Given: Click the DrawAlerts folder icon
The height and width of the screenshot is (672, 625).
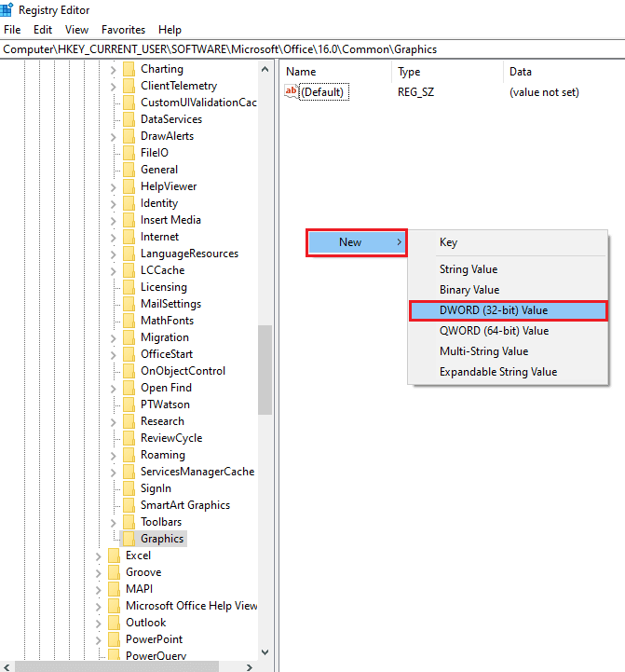Looking at the screenshot, I should pyautogui.click(x=129, y=136).
